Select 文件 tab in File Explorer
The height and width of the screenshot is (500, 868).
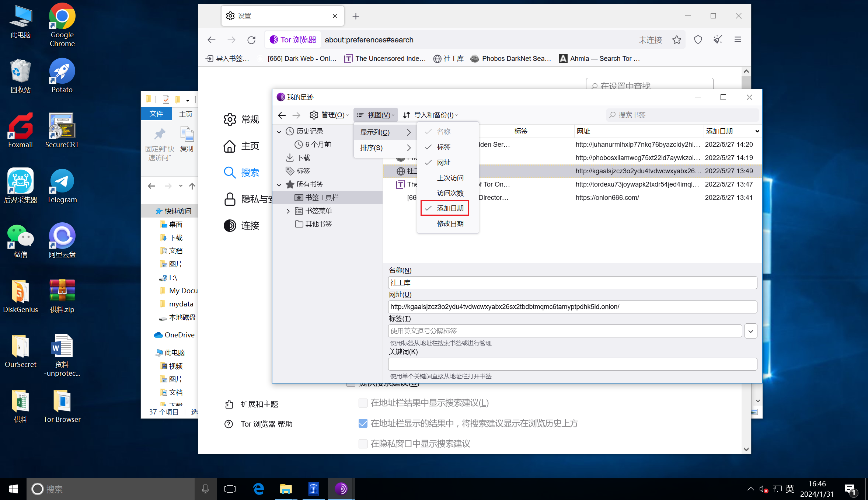[x=156, y=114]
